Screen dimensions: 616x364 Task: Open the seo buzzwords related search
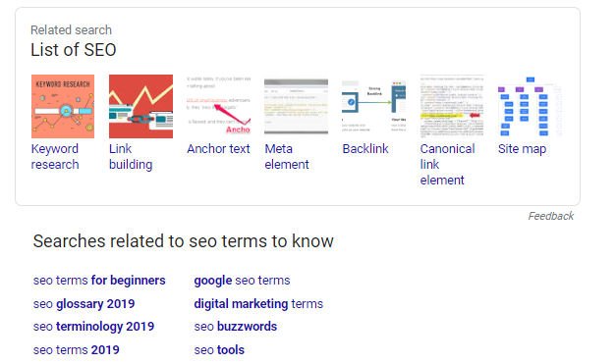pos(236,327)
